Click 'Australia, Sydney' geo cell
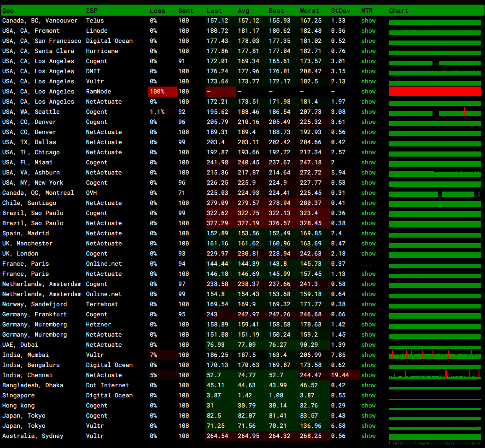The image size is (485, 448). (33, 436)
